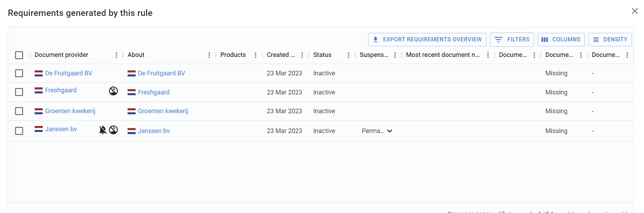Sort by the Products column header

(233, 55)
